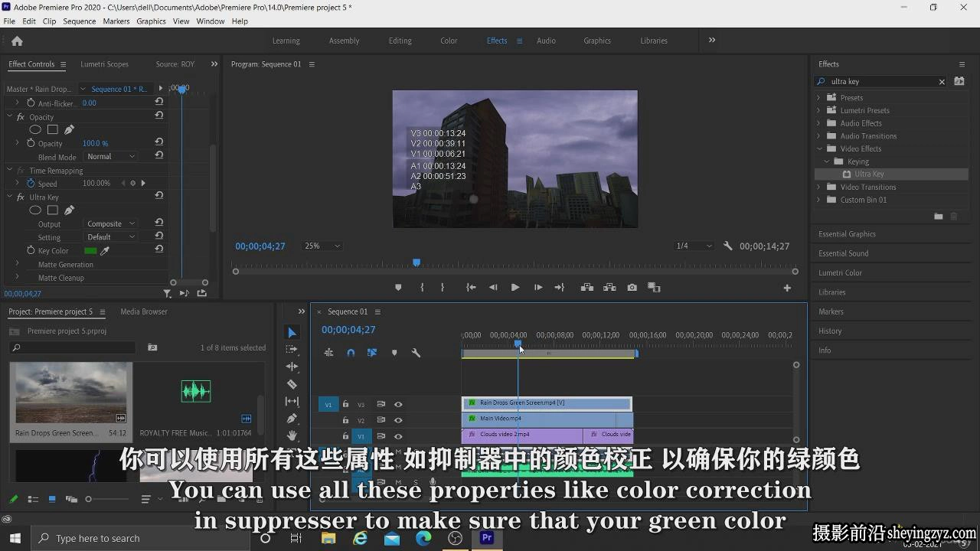Screen dimensions: 980x551
Task: Toggle lock on V3 track
Action: [x=345, y=404]
